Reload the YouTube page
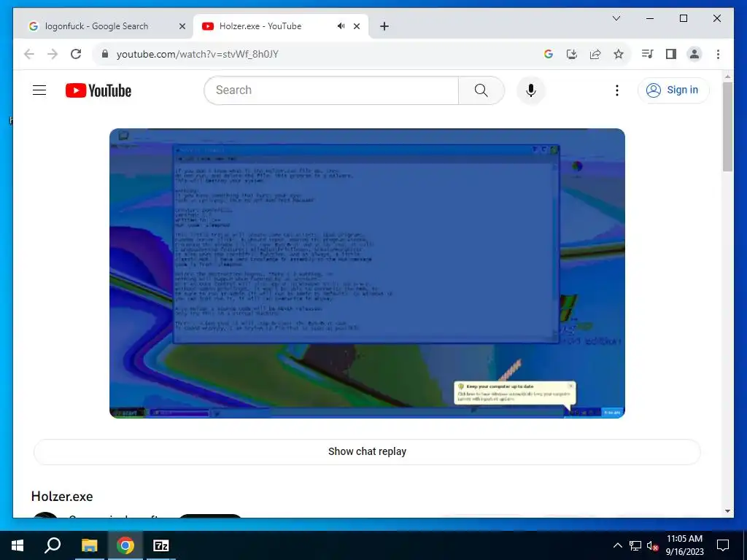The width and height of the screenshot is (747, 560). point(76,54)
